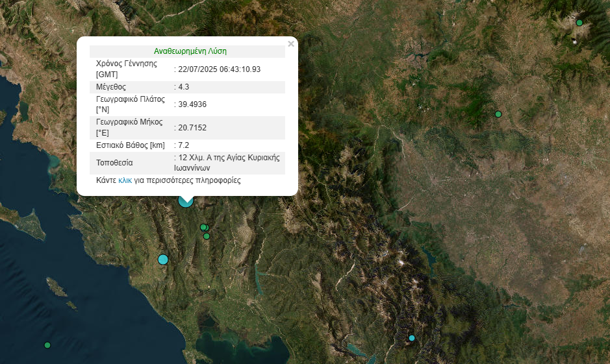Click the 'Τοποθεσία' row label
610x364 pixels.
point(114,163)
